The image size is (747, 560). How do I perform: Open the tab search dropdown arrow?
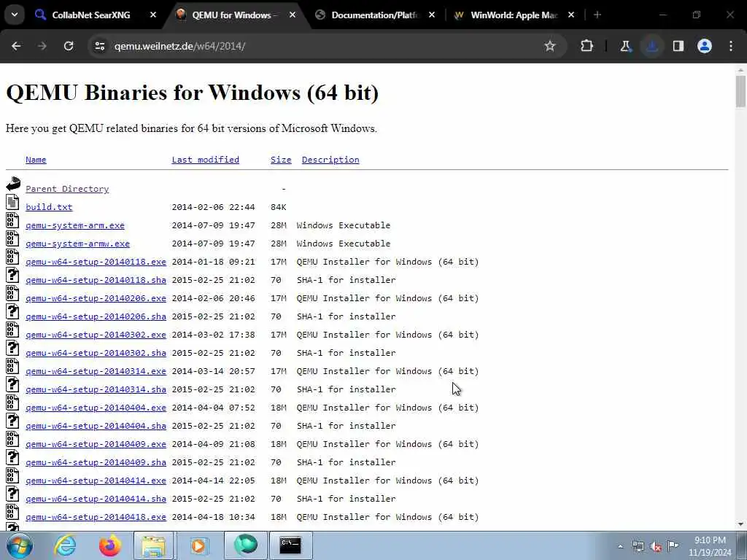15,15
